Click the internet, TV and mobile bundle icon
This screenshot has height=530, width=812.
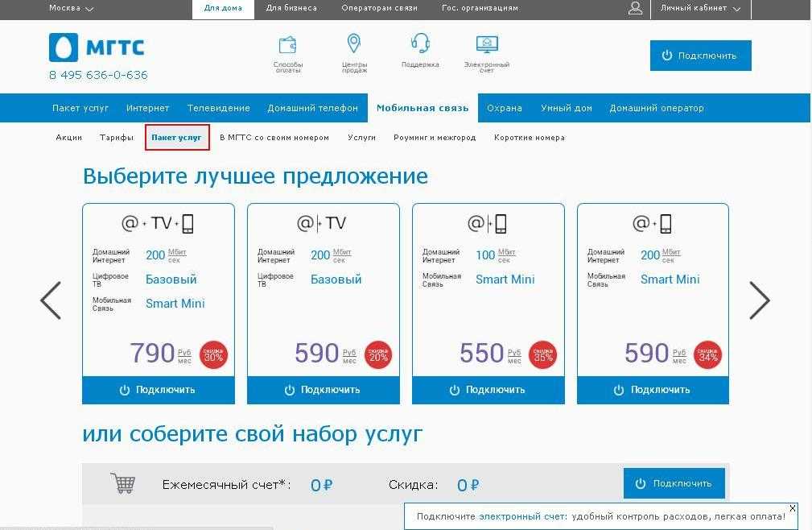[158, 223]
